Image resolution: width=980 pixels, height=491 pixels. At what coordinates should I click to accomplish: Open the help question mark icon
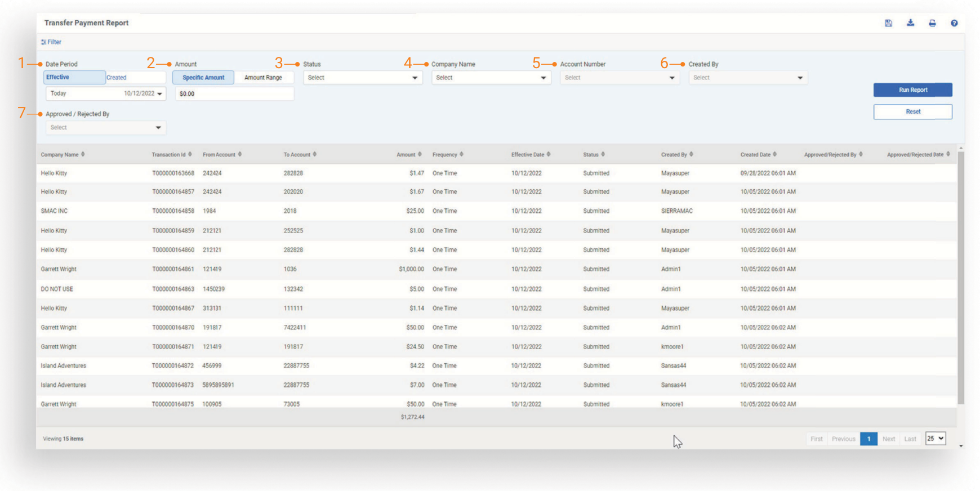click(954, 23)
